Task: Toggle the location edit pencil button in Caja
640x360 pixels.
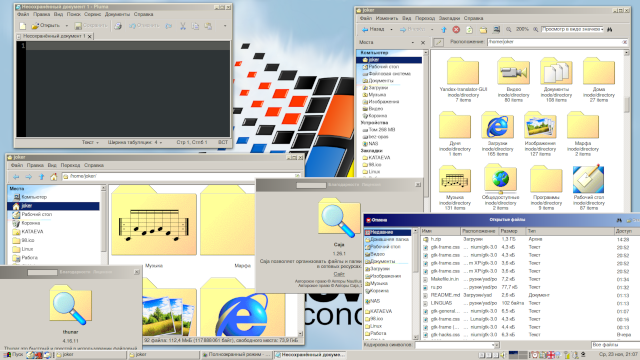Action: pos(438,42)
